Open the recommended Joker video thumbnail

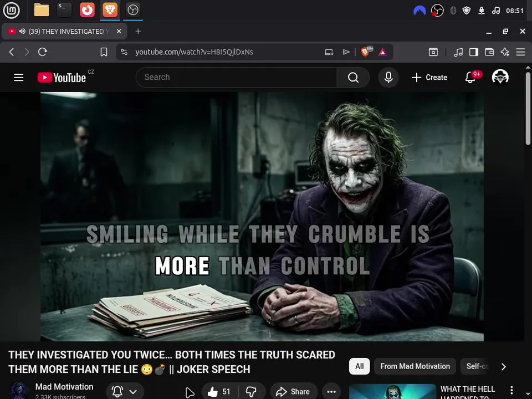pos(392,392)
